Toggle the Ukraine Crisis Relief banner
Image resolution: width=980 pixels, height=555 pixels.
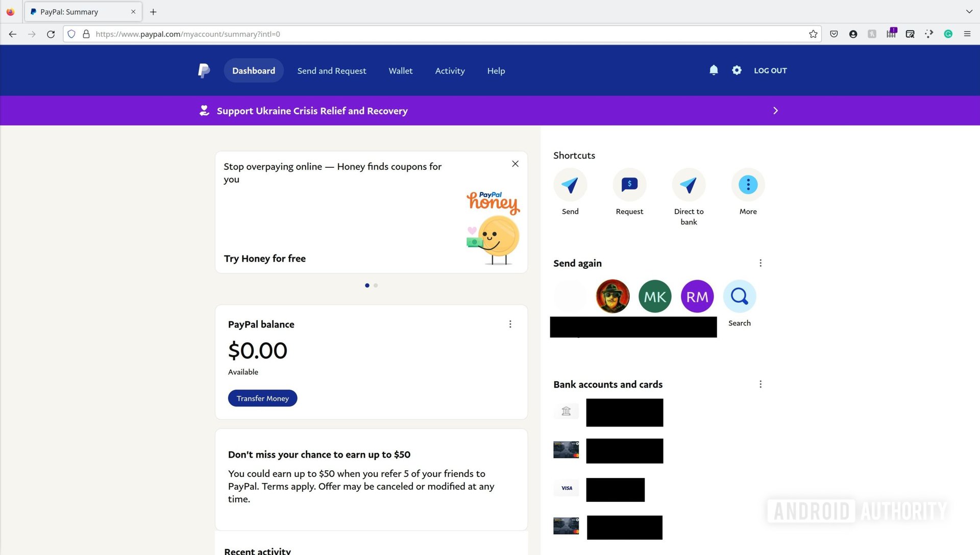pos(775,110)
